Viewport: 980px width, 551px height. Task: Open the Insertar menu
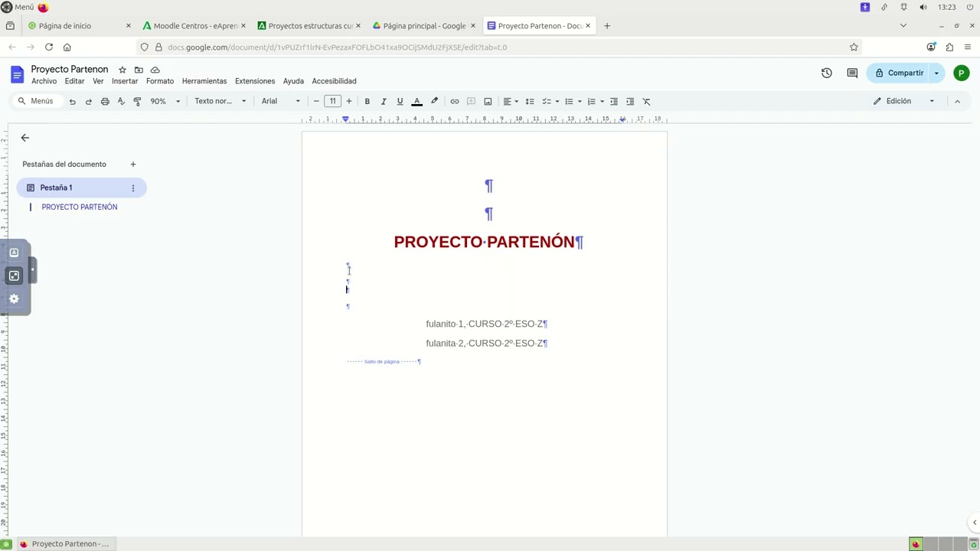point(125,81)
